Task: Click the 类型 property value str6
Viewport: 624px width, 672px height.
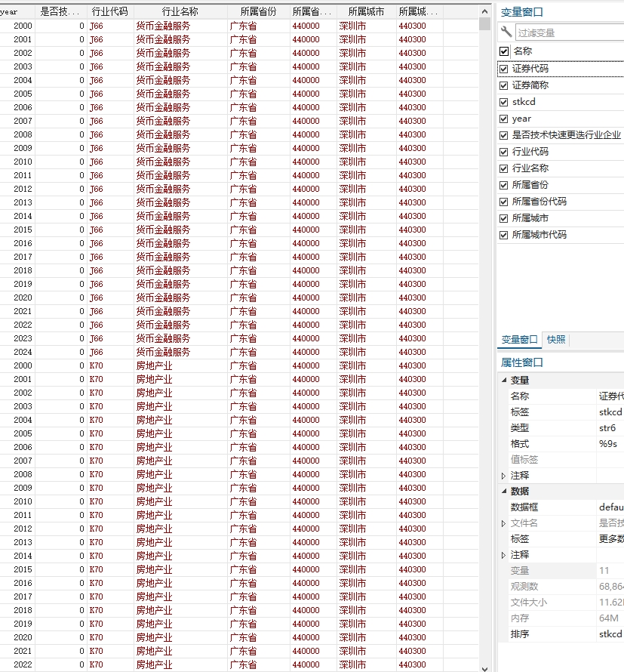Action: (x=607, y=427)
